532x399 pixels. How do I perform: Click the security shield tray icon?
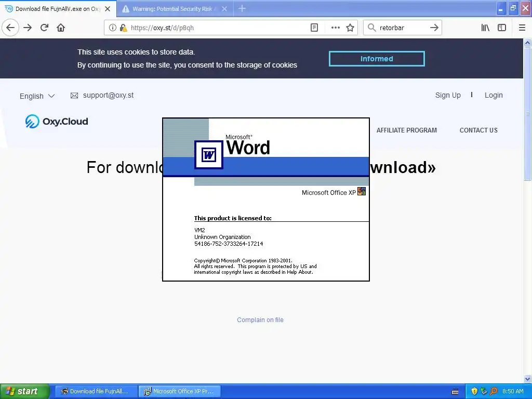474,391
